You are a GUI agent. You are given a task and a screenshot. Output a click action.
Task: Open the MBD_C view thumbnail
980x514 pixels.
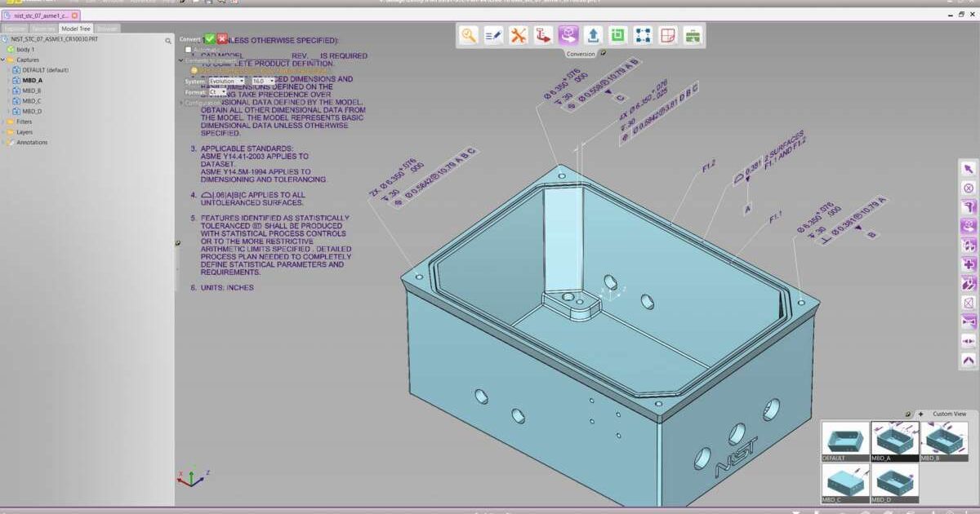tap(845, 483)
